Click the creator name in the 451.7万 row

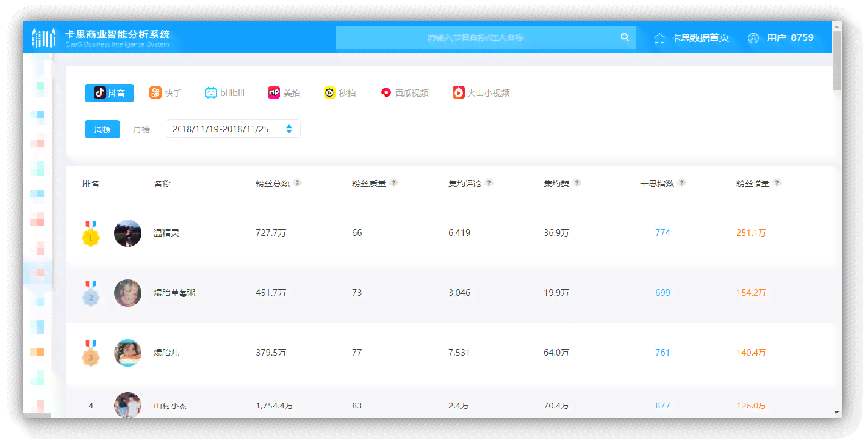pos(175,293)
